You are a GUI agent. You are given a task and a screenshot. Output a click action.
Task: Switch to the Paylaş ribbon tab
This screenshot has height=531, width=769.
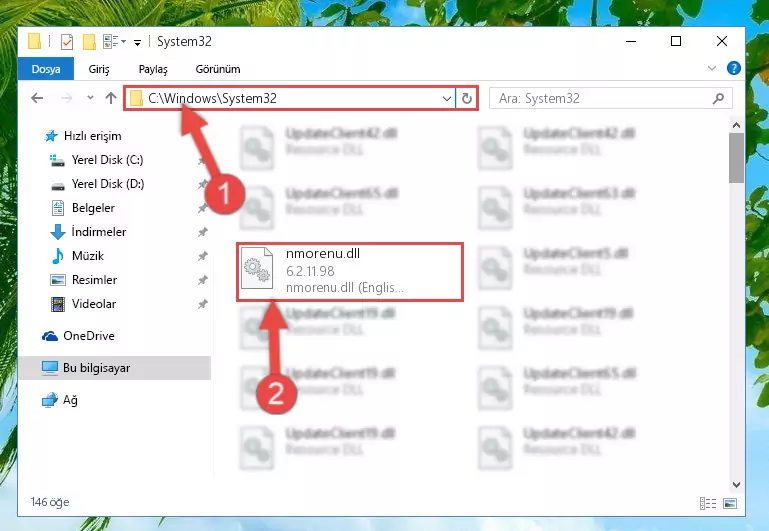tap(153, 69)
